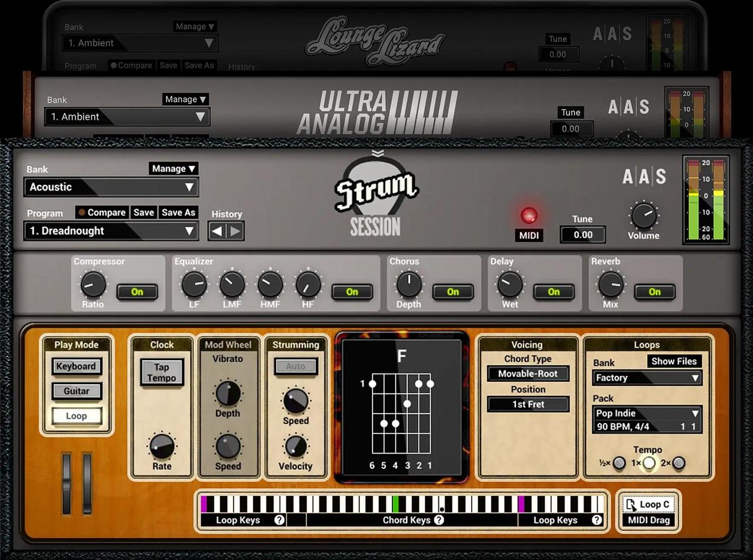The width and height of the screenshot is (753, 560).
Task: Click the Tune value field
Action: click(x=582, y=235)
